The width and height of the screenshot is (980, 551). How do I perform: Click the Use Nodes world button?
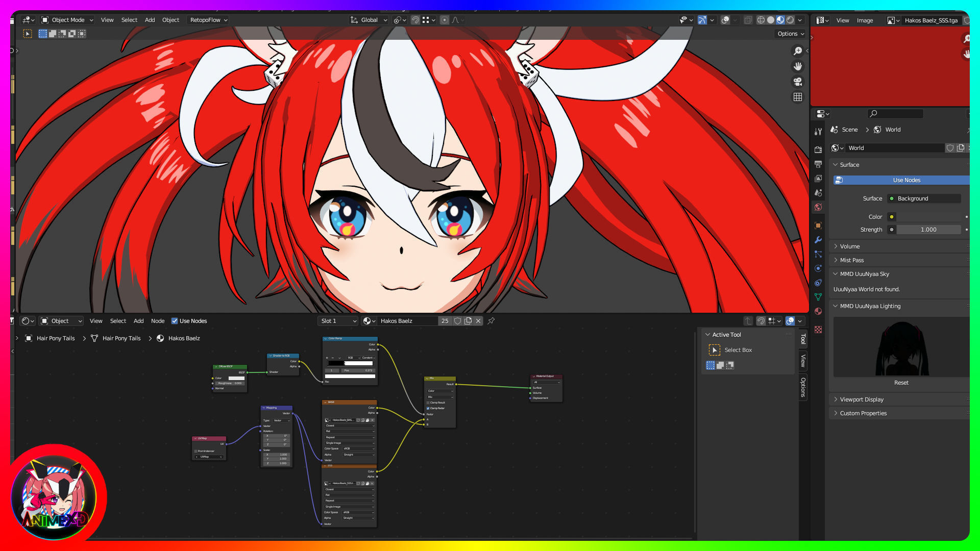pos(906,180)
